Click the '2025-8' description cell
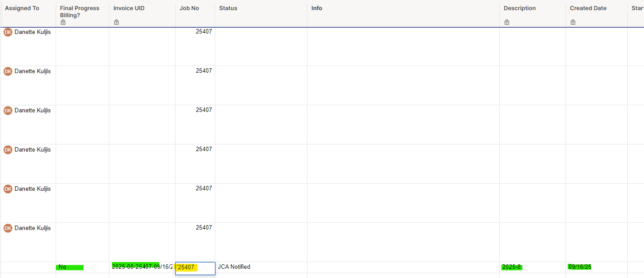Viewport: 644px width, 278px height. [x=533, y=267]
